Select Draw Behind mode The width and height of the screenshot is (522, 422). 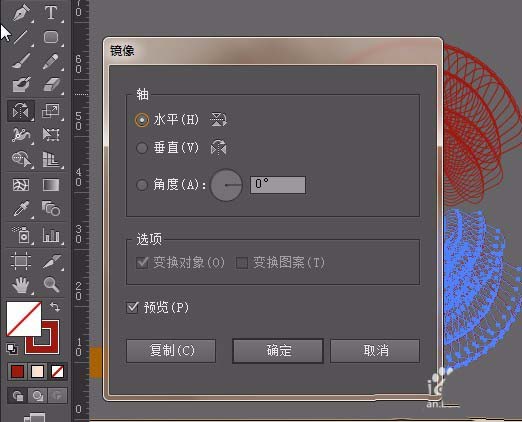tap(38, 396)
